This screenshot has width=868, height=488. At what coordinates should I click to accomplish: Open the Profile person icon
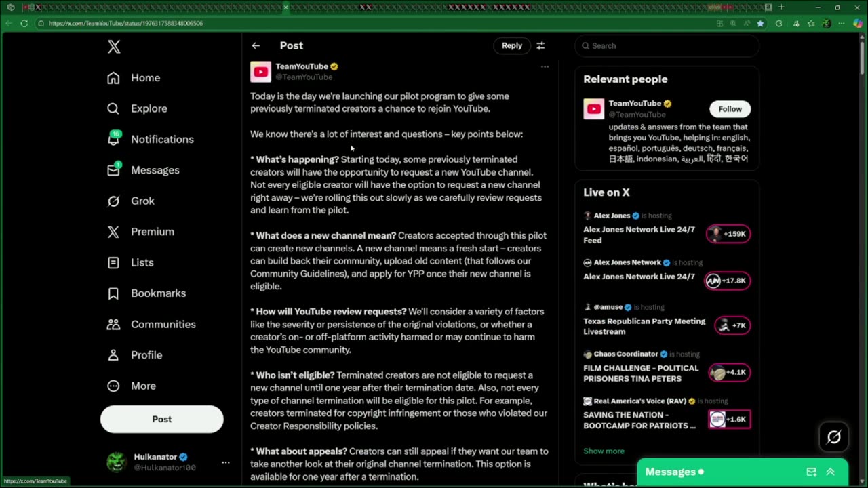(113, 355)
